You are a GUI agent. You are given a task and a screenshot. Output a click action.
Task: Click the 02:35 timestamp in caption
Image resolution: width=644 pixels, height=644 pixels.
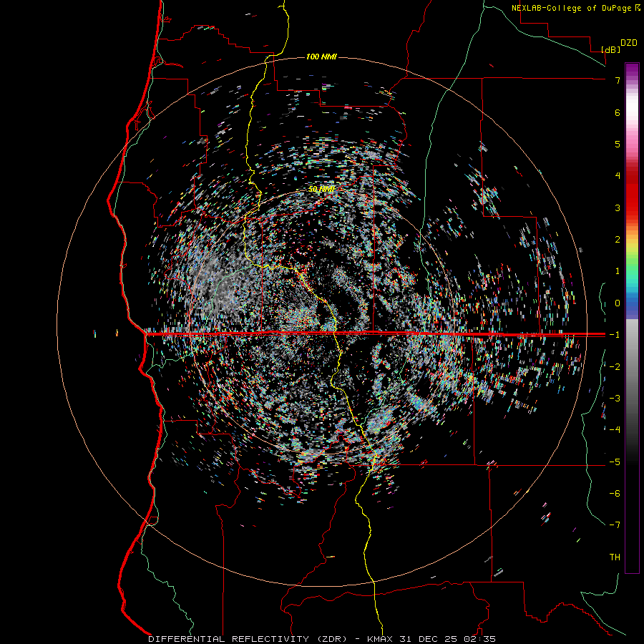[479, 639]
